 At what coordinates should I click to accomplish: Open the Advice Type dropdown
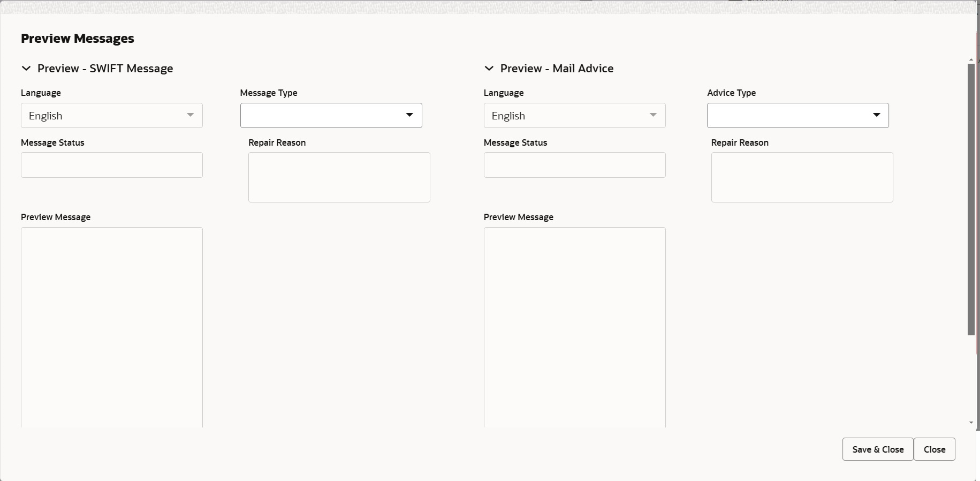(x=798, y=116)
